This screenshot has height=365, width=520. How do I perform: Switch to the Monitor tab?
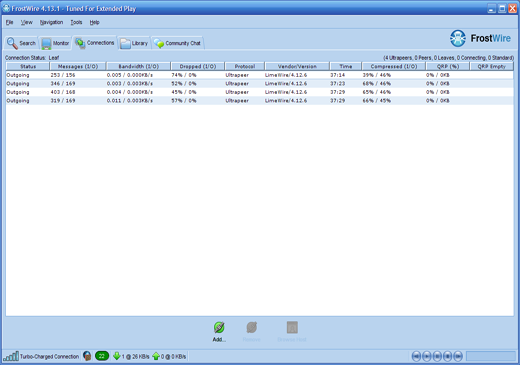coord(55,43)
